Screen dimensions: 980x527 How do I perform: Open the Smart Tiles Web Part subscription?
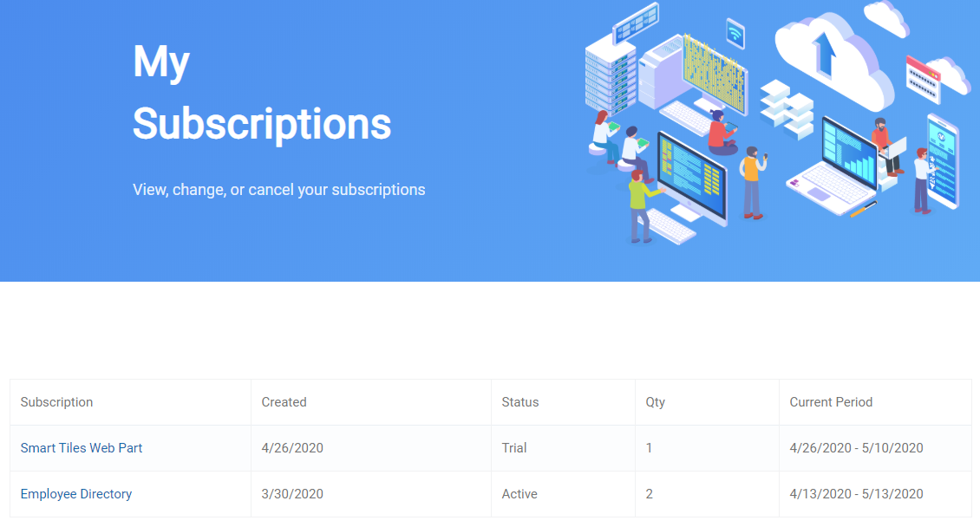coord(82,448)
